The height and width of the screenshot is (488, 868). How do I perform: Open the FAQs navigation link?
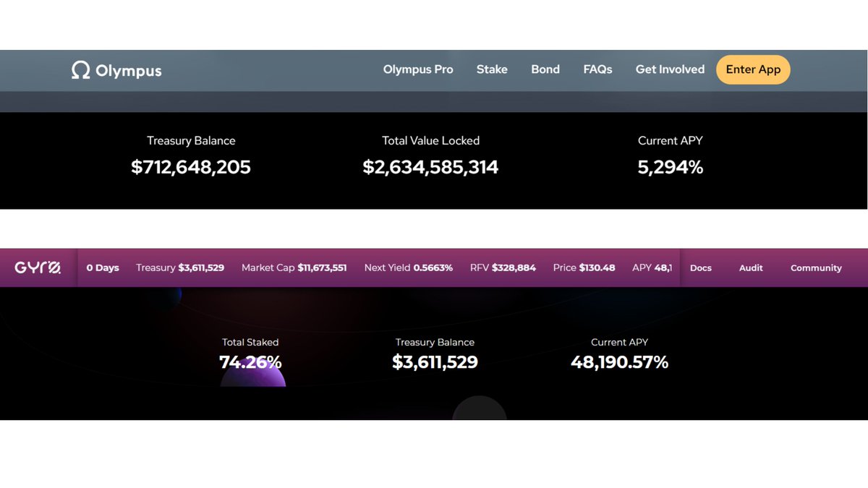[x=597, y=69]
